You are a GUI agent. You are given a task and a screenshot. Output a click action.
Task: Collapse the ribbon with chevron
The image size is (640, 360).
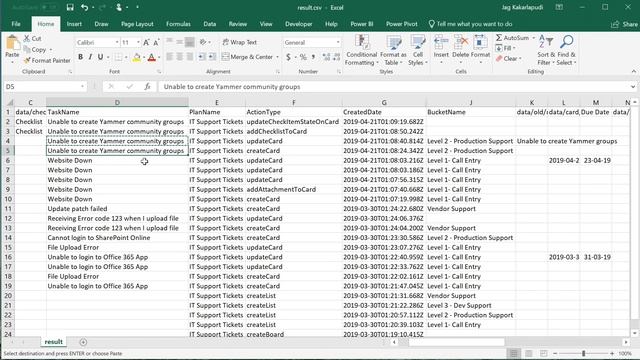tap(633, 71)
